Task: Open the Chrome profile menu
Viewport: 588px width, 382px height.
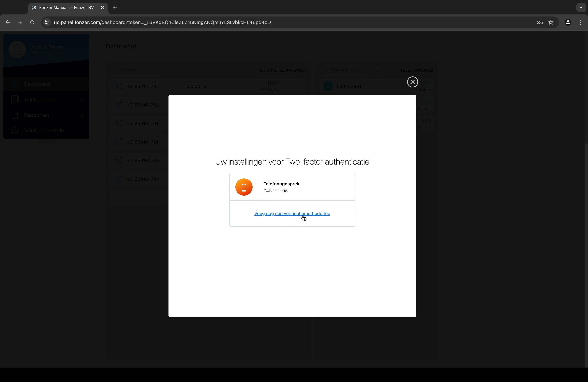Action: point(568,23)
